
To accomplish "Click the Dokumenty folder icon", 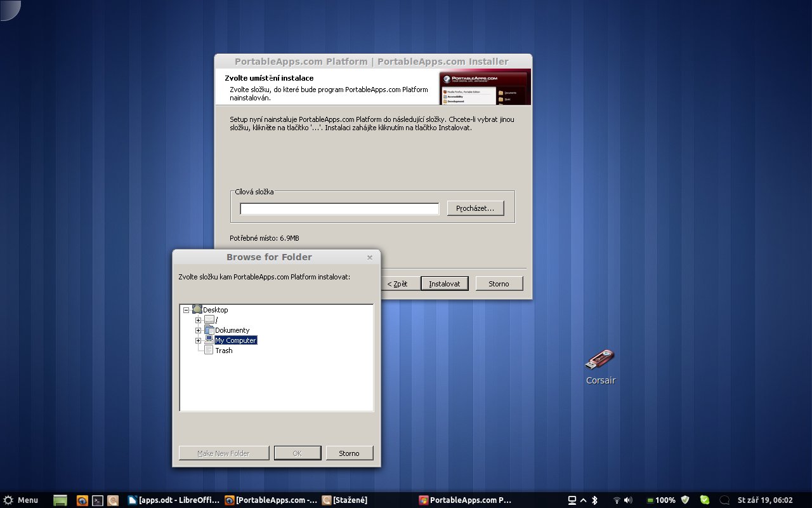I will pyautogui.click(x=209, y=330).
